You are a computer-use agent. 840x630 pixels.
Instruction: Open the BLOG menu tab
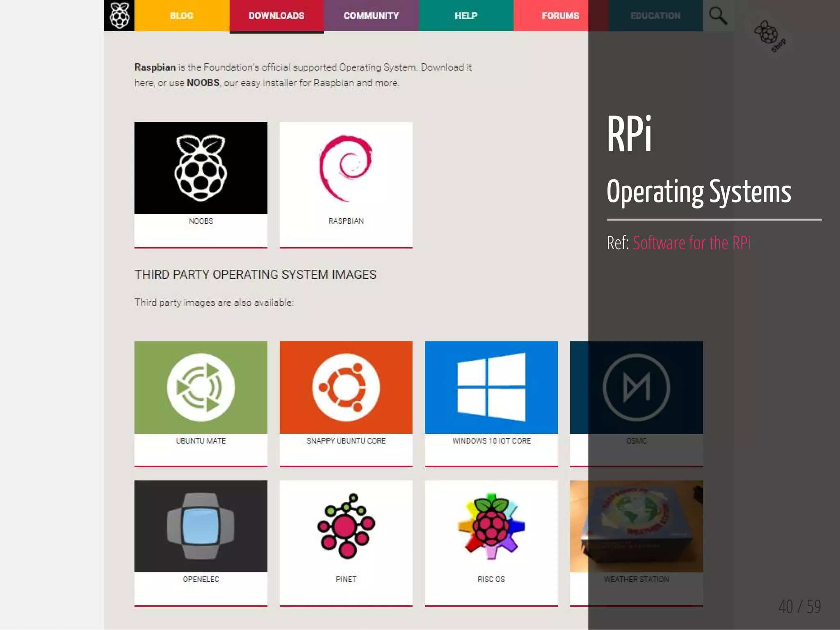coord(182,16)
